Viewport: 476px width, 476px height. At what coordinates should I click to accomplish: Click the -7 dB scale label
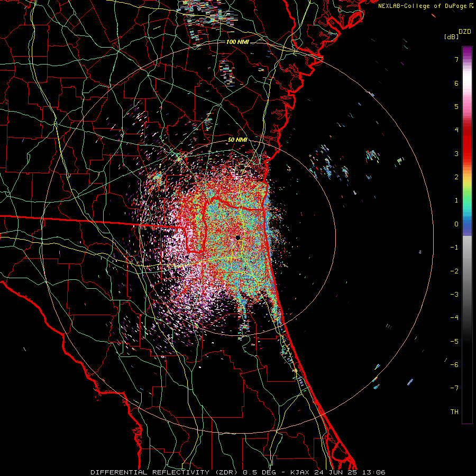(454, 388)
